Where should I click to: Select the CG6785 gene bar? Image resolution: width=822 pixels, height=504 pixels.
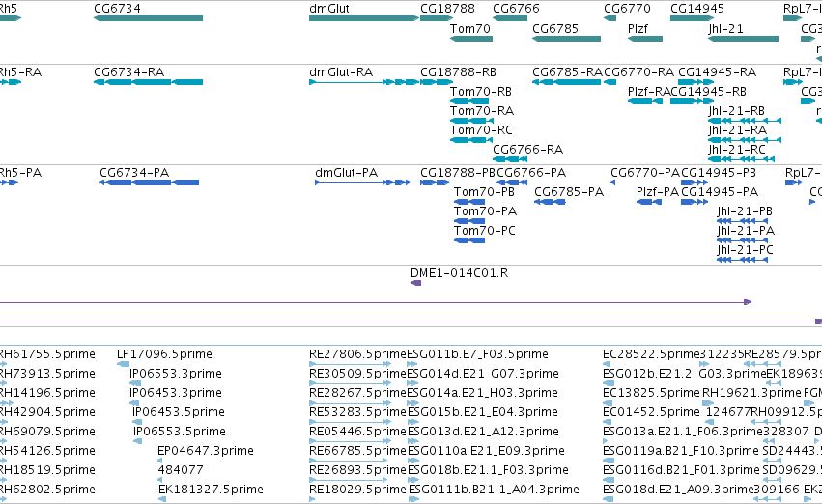[566, 39]
